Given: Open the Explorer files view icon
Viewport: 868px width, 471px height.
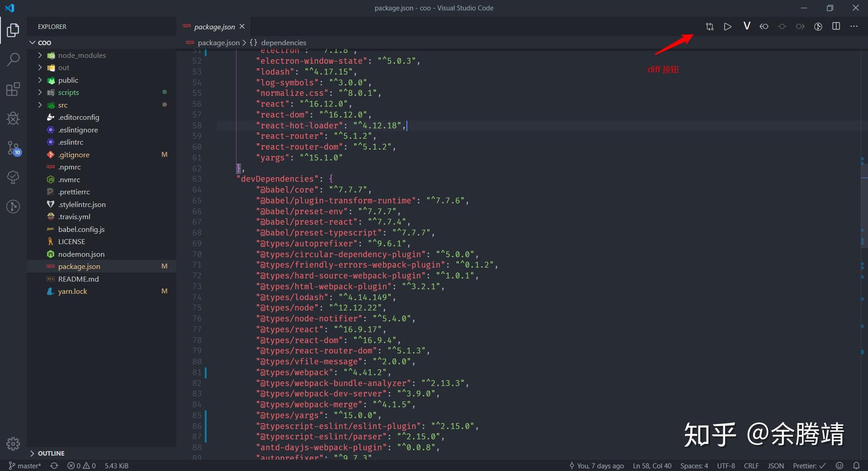Looking at the screenshot, I should (x=13, y=30).
